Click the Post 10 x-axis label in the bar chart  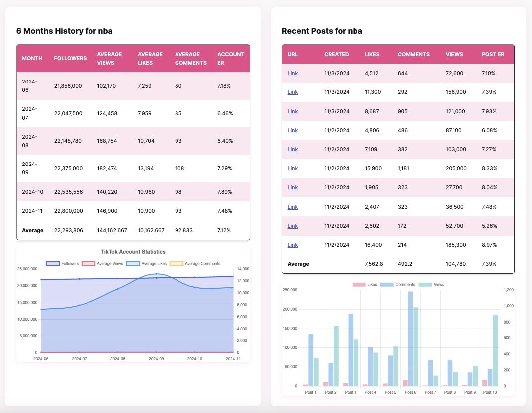(490, 392)
